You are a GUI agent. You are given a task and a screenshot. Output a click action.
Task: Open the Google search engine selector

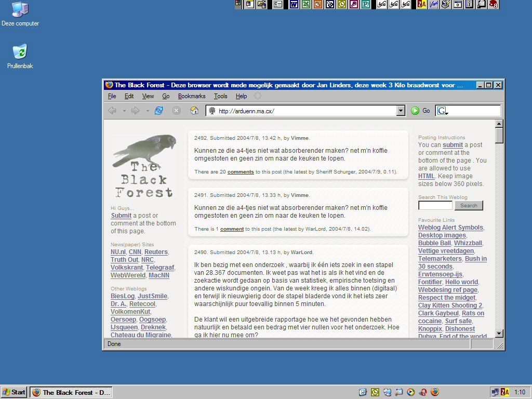coord(443,111)
